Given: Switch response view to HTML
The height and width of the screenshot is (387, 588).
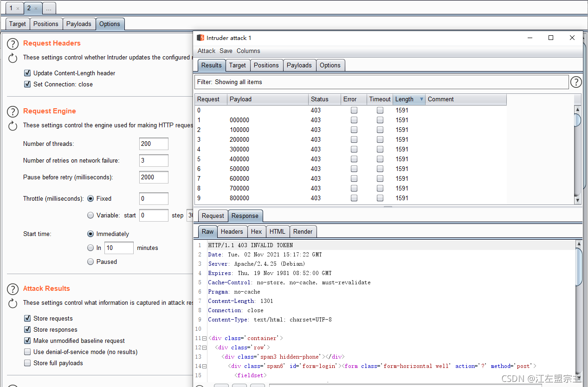Looking at the screenshot, I should coord(278,232).
